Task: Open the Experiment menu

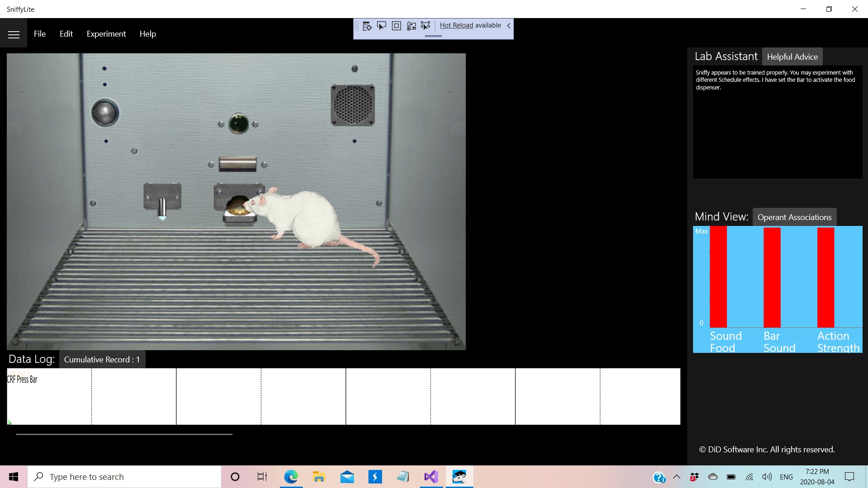Action: pos(106,33)
